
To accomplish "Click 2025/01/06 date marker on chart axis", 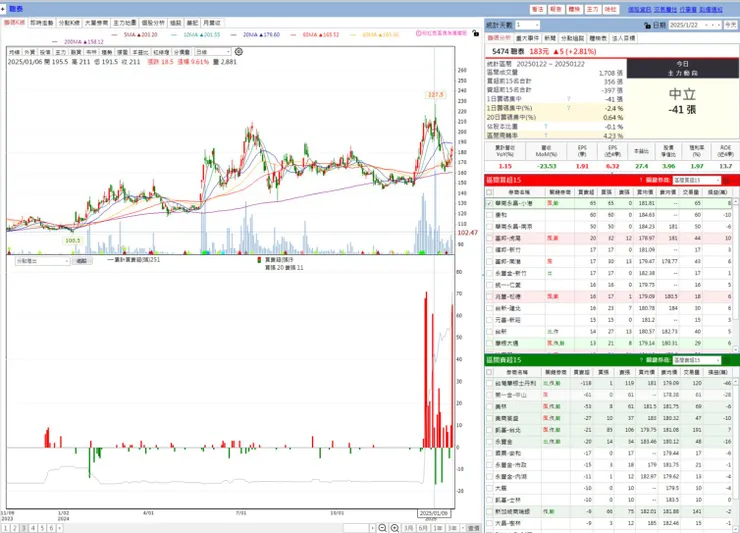I will (x=434, y=513).
